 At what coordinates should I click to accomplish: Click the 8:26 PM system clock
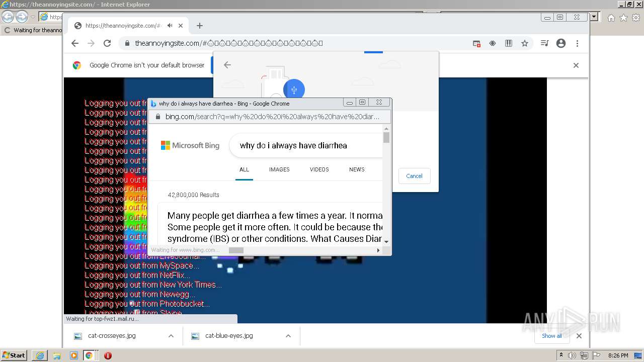click(618, 355)
